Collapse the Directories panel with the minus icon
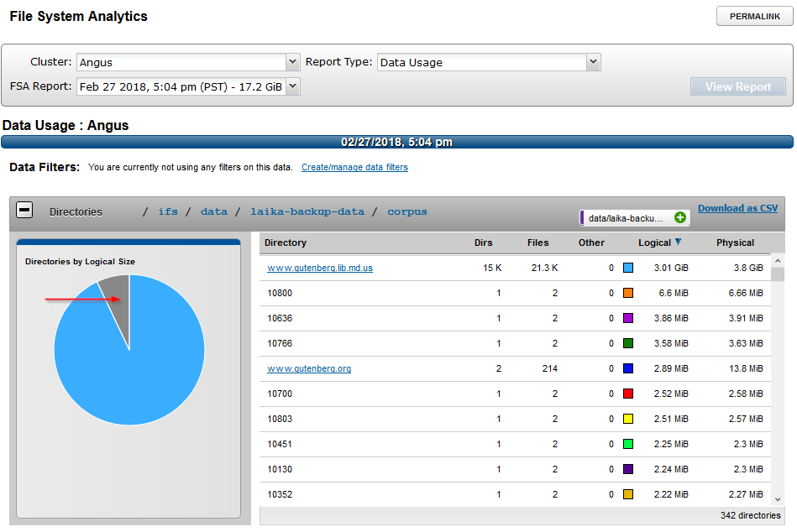 point(24,211)
